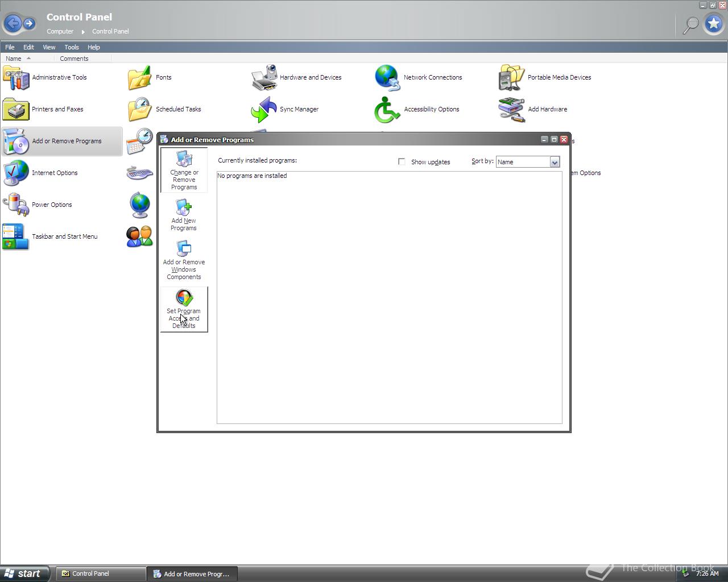Click the favorites star button in header
728x582 pixels.
point(714,24)
